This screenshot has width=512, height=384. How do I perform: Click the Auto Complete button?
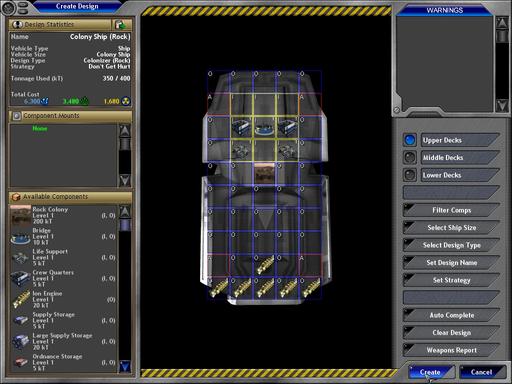pyautogui.click(x=452, y=315)
